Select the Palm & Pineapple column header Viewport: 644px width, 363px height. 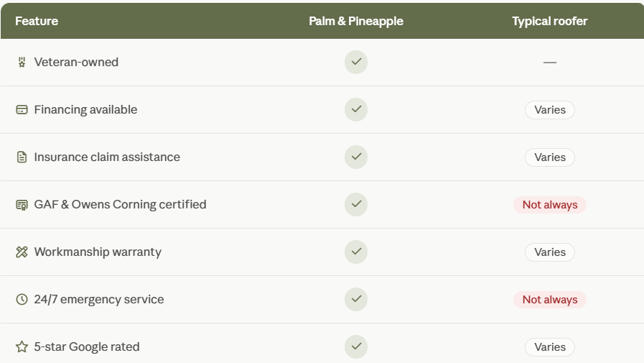pyautogui.click(x=356, y=21)
